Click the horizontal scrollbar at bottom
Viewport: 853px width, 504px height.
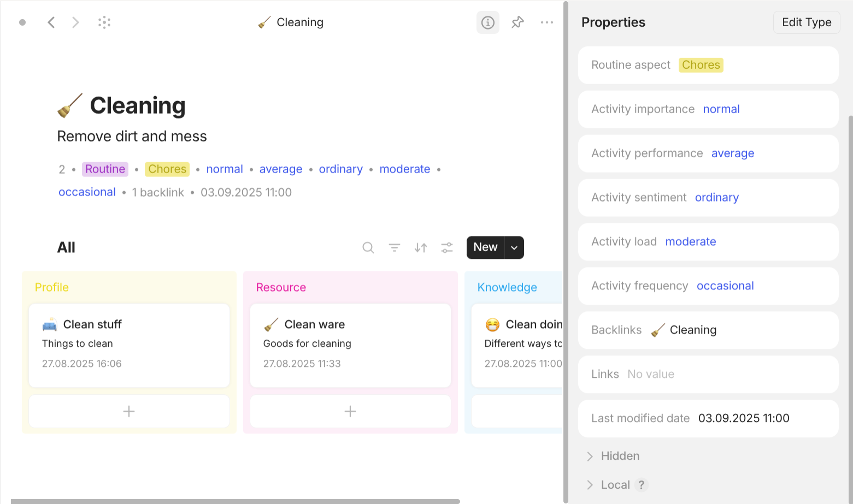click(x=235, y=501)
